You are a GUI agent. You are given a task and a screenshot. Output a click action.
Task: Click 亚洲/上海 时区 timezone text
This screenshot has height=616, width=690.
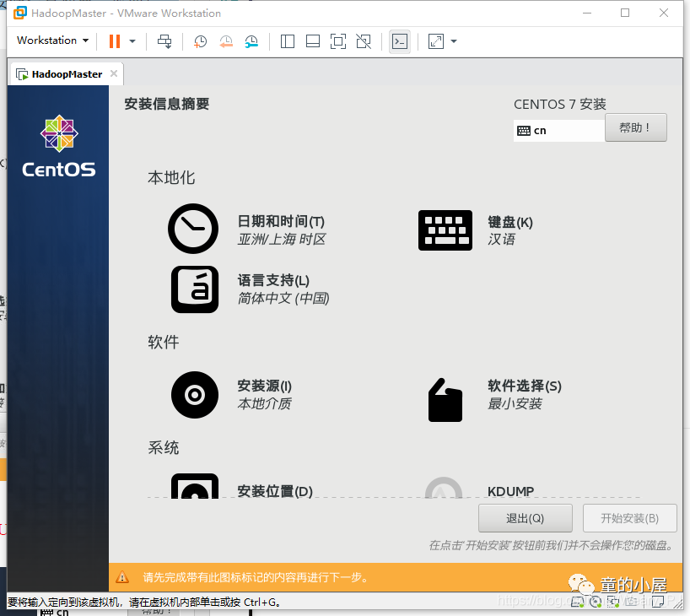pyautogui.click(x=282, y=239)
